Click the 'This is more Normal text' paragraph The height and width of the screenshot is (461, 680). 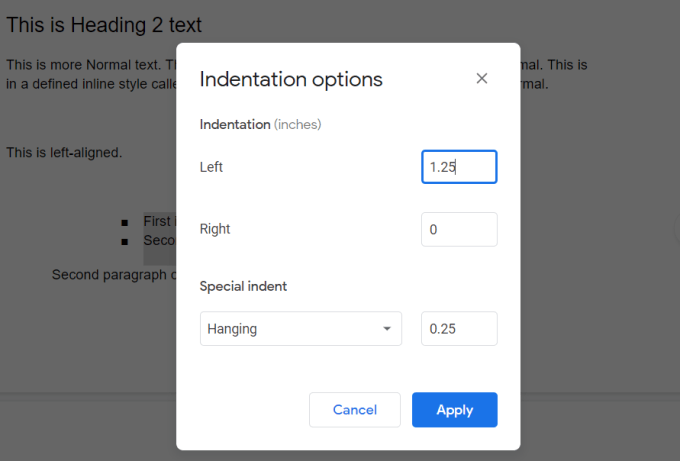point(90,65)
